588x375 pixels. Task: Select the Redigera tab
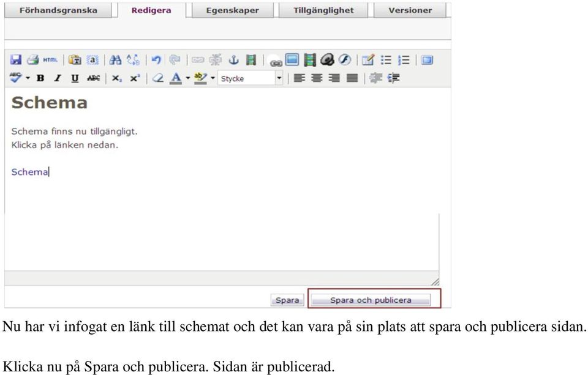pos(151,10)
